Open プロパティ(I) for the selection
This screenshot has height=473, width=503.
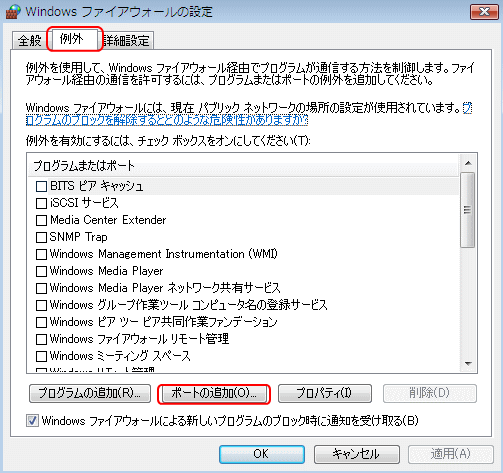(325, 394)
